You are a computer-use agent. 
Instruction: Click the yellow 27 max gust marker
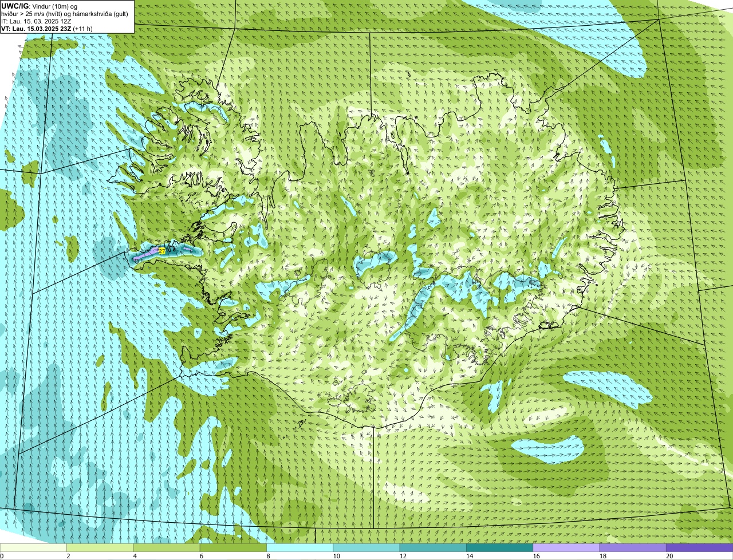[162, 251]
